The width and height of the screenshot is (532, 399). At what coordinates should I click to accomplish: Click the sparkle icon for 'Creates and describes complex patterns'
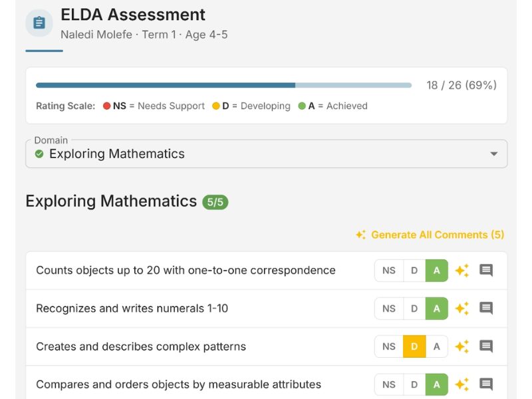coord(462,346)
